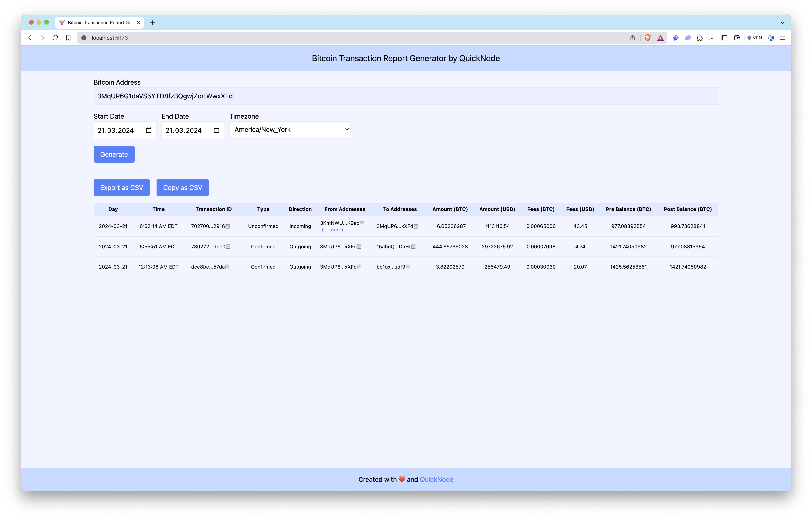Open the browser hamburger menu
Viewport: 812px width, 519px height.
pyautogui.click(x=782, y=38)
